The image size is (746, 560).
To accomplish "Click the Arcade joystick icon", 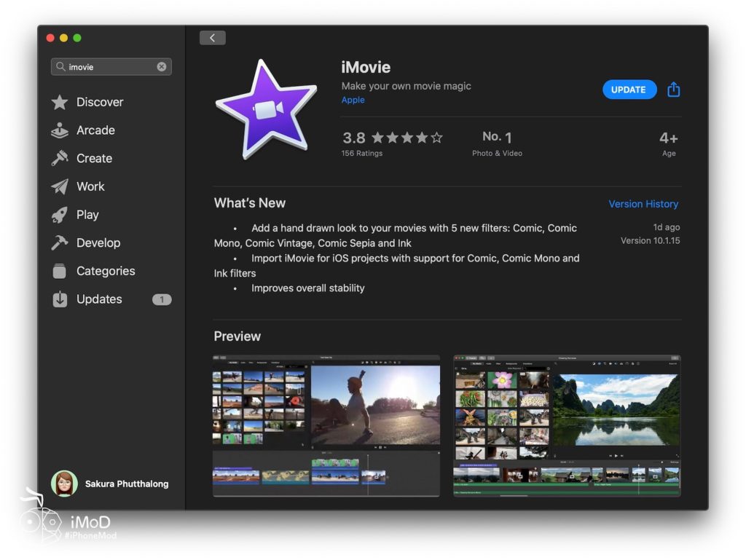I will click(x=60, y=130).
